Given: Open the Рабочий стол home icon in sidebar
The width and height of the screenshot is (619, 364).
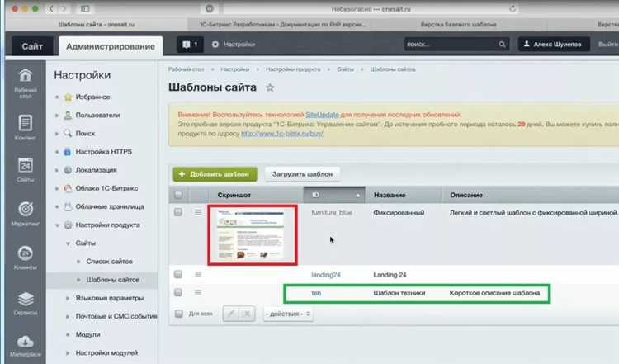Looking at the screenshot, I should tap(26, 75).
